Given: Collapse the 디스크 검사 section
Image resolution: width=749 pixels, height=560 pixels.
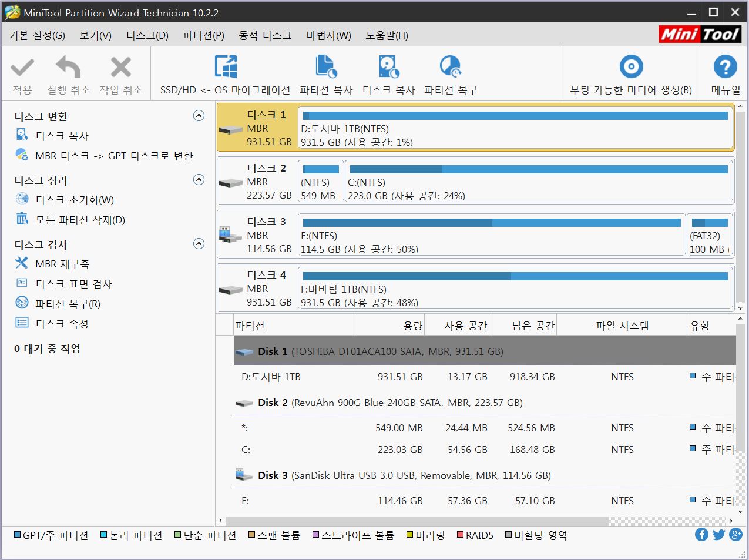Looking at the screenshot, I should [199, 243].
